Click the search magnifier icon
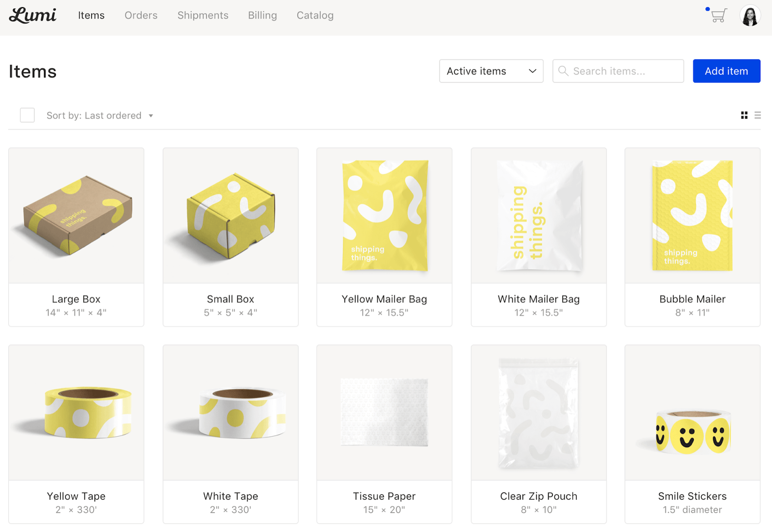The image size is (772, 532). click(x=563, y=71)
